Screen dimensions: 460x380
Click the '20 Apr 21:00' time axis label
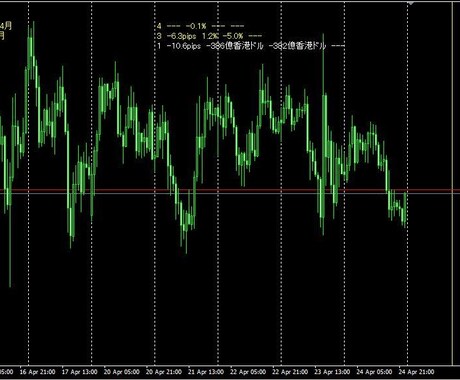[164, 372]
